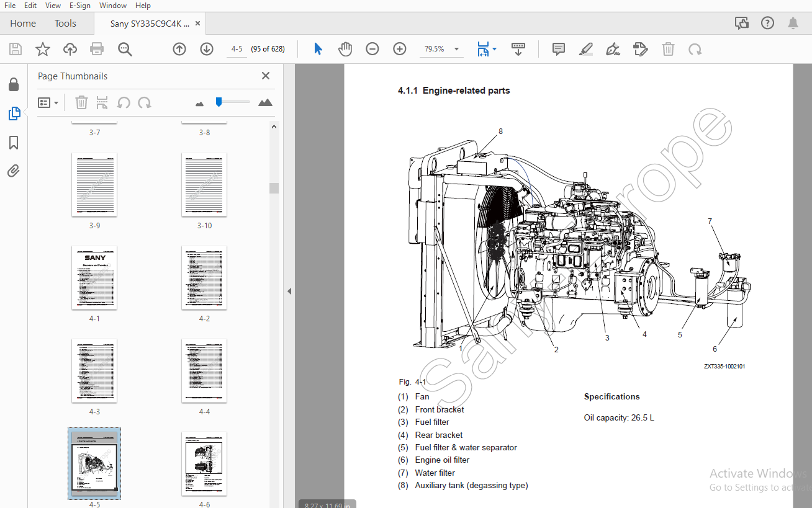Reduce thumbnail size with small mountain icon

click(x=199, y=104)
